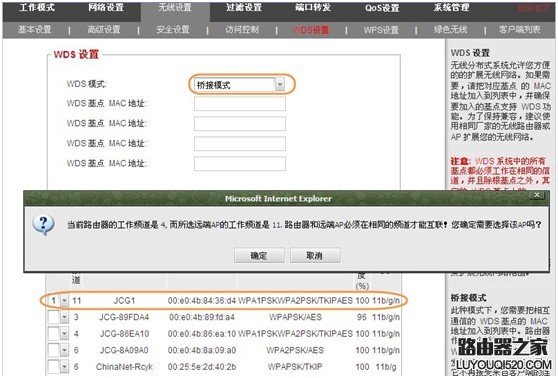Open the selection dropdown for JCG-8A09A0
Viewport: 558px width, 378px height.
coord(64,350)
